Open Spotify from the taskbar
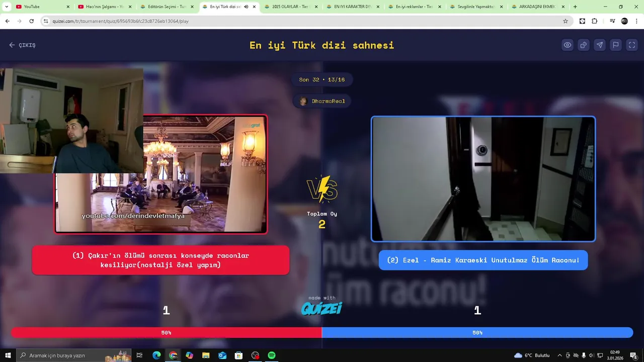Image resolution: width=644 pixels, height=362 pixels. tap(272, 355)
